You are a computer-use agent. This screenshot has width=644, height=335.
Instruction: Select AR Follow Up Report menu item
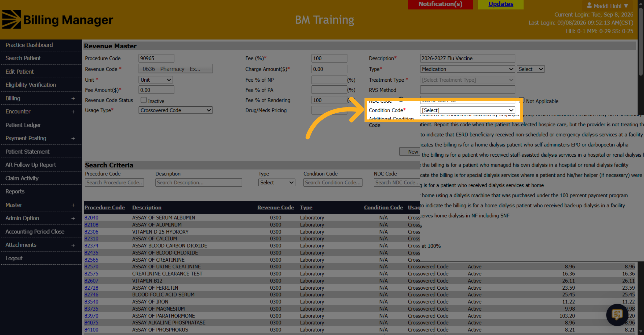31,165
